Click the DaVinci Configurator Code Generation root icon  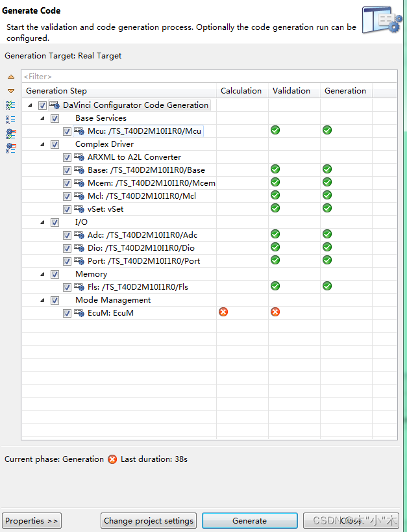[55, 105]
